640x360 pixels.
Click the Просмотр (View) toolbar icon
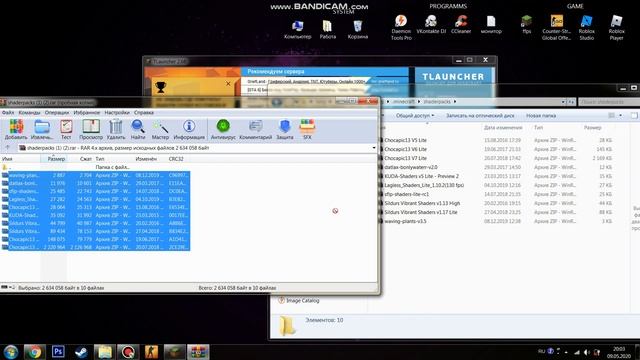coord(91,129)
